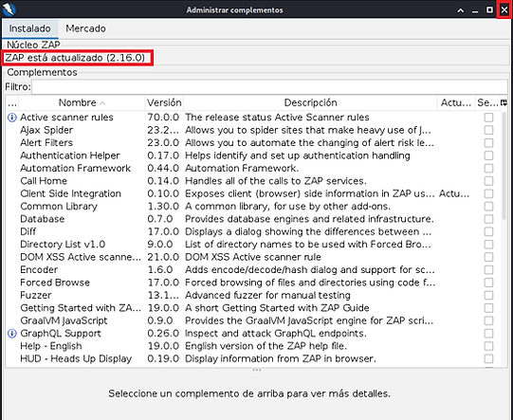Tick the checkbox for Active scanner rules
513x420 pixels.
pos(488,118)
